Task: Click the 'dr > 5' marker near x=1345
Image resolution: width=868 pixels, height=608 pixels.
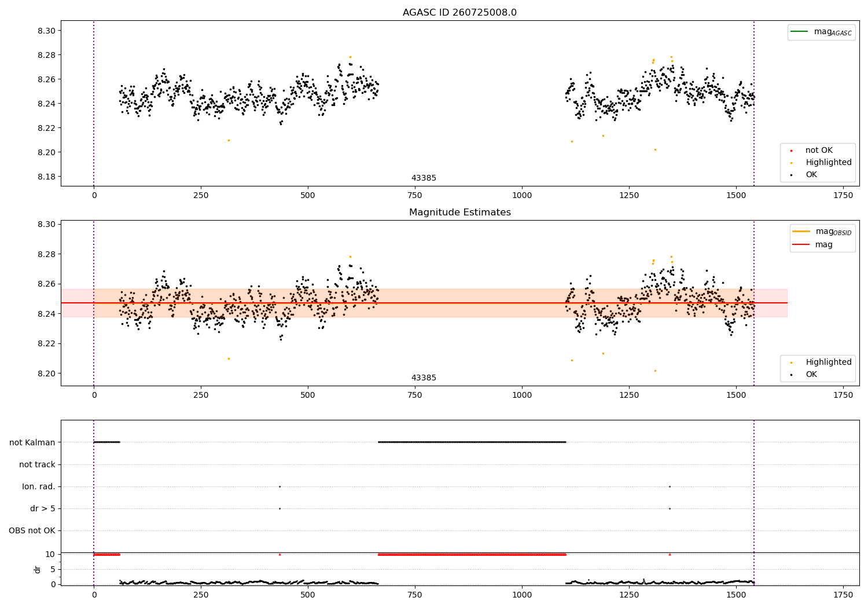Action: pos(670,508)
